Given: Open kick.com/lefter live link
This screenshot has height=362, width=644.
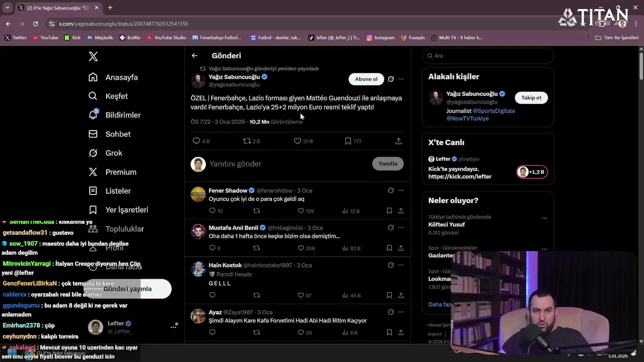Looking at the screenshot, I should click(460, 176).
